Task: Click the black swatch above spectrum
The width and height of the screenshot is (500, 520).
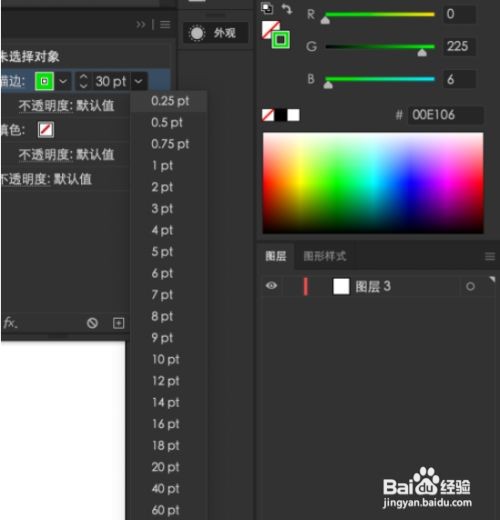Action: (x=281, y=115)
